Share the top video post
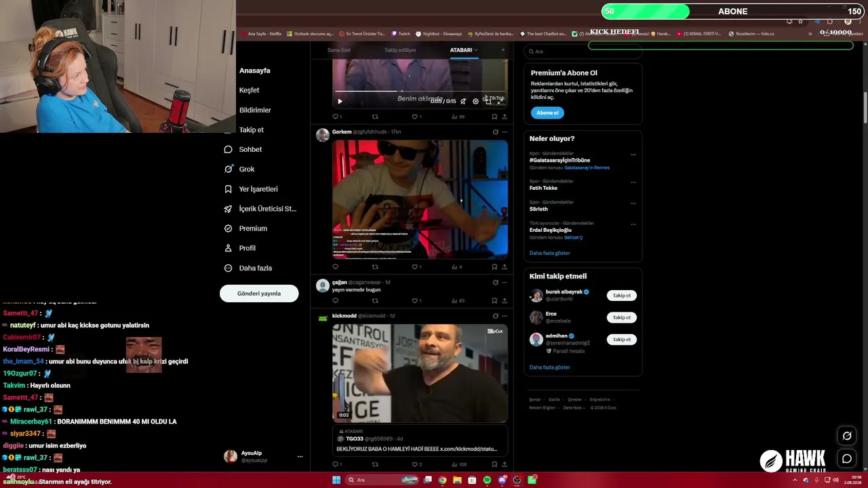 tap(505, 117)
